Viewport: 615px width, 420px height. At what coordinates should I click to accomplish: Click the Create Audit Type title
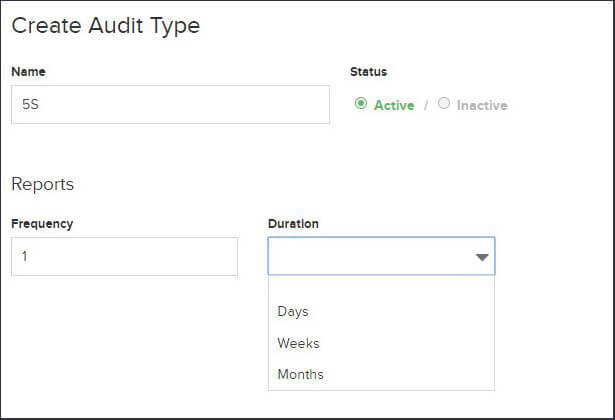click(x=106, y=26)
